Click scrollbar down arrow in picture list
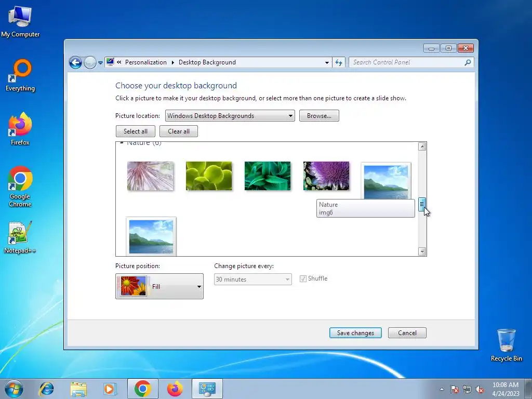Viewport: 532px width, 399px height. pyautogui.click(x=422, y=251)
